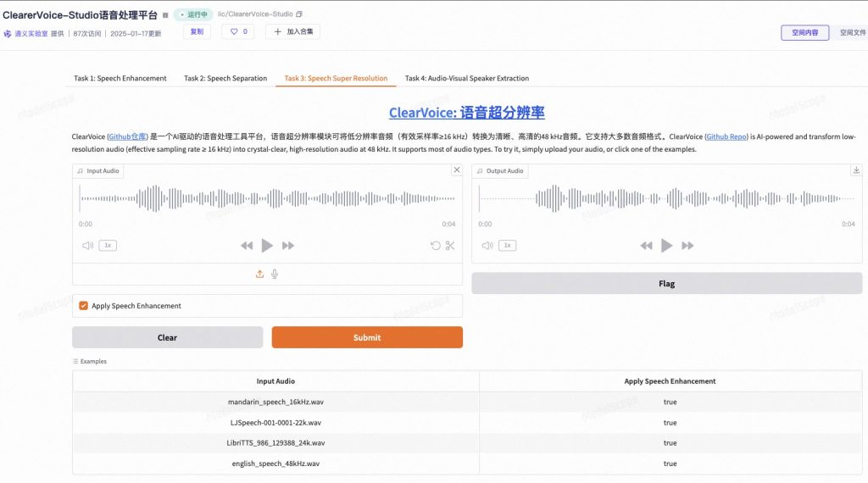Screen dimensions: 868x483
Task: Click the volume icon in Output Audio player
Action: 487,246
